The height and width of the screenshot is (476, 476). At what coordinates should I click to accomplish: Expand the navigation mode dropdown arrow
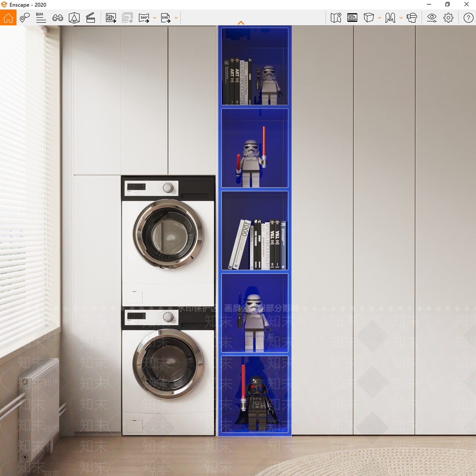coord(401,18)
